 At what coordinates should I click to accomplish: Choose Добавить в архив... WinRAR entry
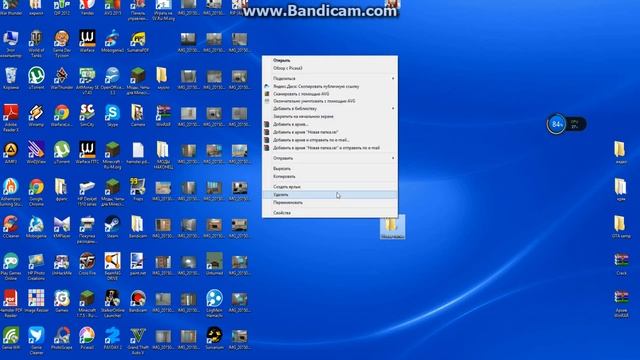(329, 124)
